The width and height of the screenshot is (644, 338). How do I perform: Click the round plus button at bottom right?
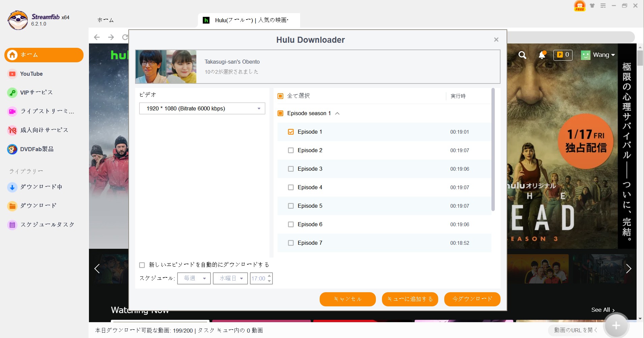click(616, 325)
